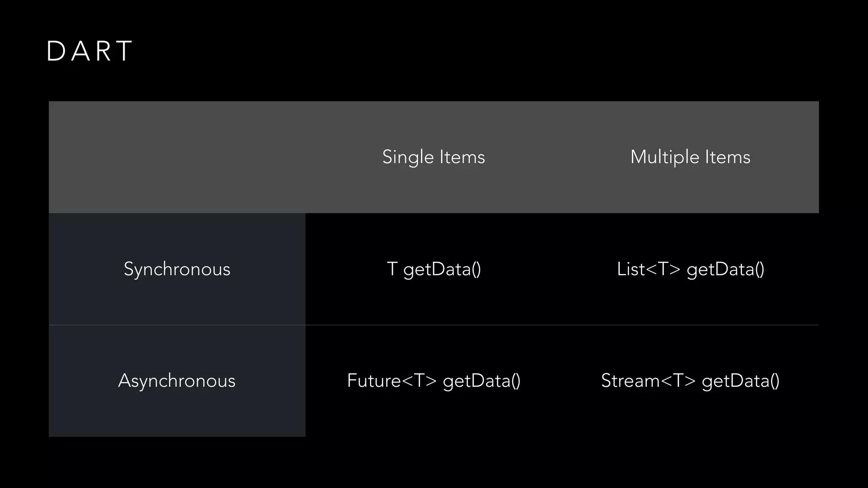Select the Single Items column header
Image resolution: width=868 pixels, height=488 pixels.
(433, 157)
